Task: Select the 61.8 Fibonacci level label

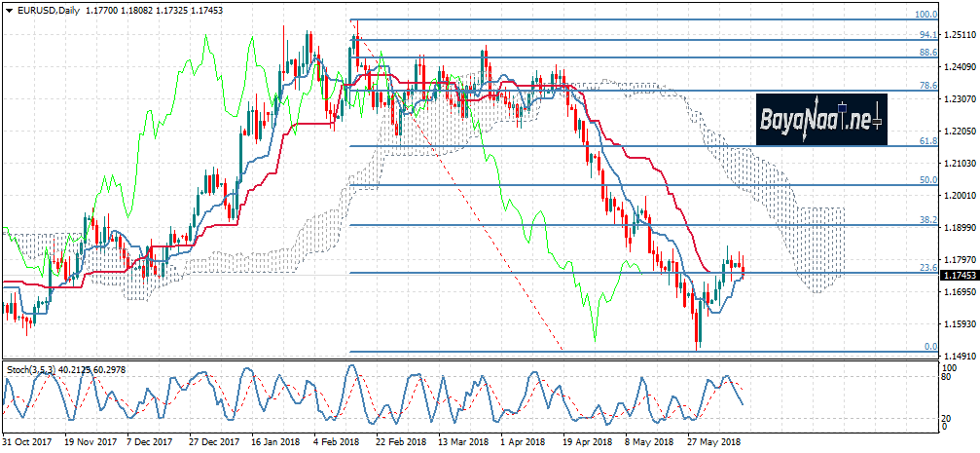Action: [927, 141]
